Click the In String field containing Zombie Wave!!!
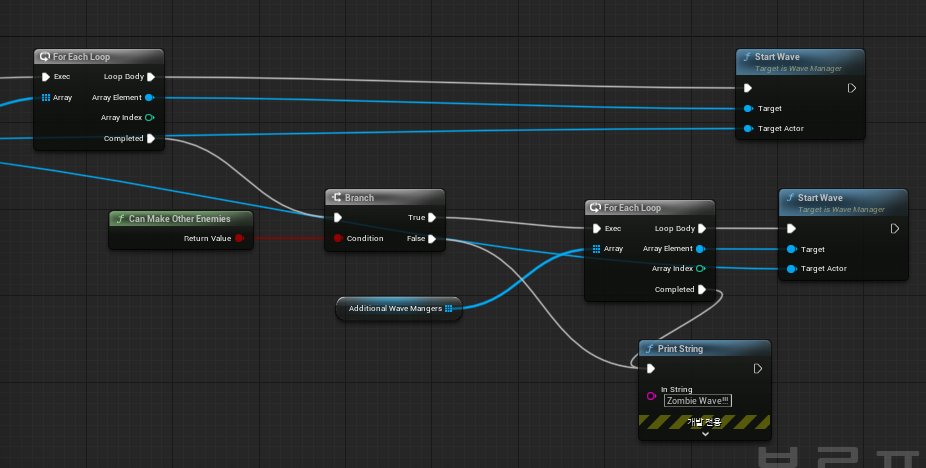Viewport: 926px width, 468px height. click(697, 401)
